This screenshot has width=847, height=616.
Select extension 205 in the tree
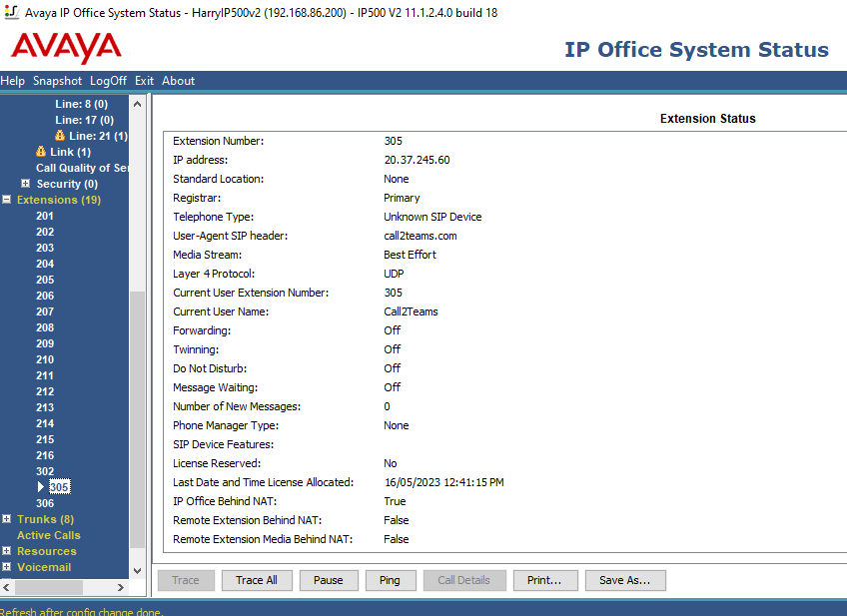coord(45,280)
